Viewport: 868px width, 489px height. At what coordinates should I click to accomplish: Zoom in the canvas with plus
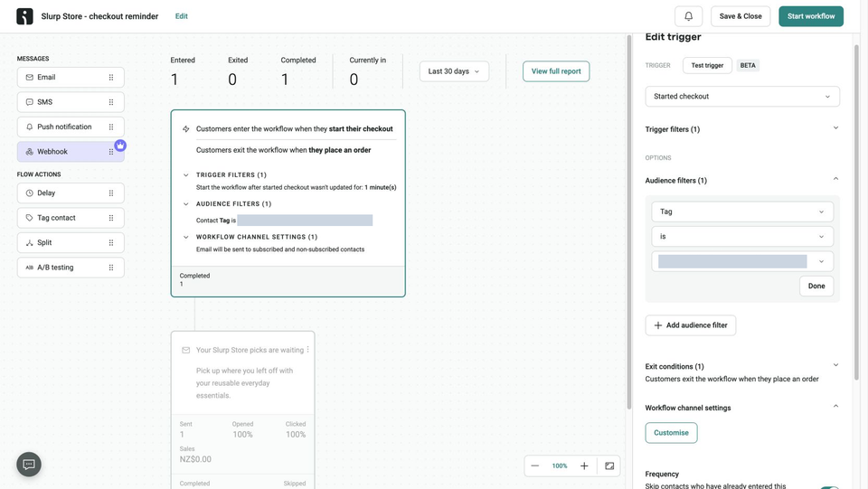[x=584, y=465]
